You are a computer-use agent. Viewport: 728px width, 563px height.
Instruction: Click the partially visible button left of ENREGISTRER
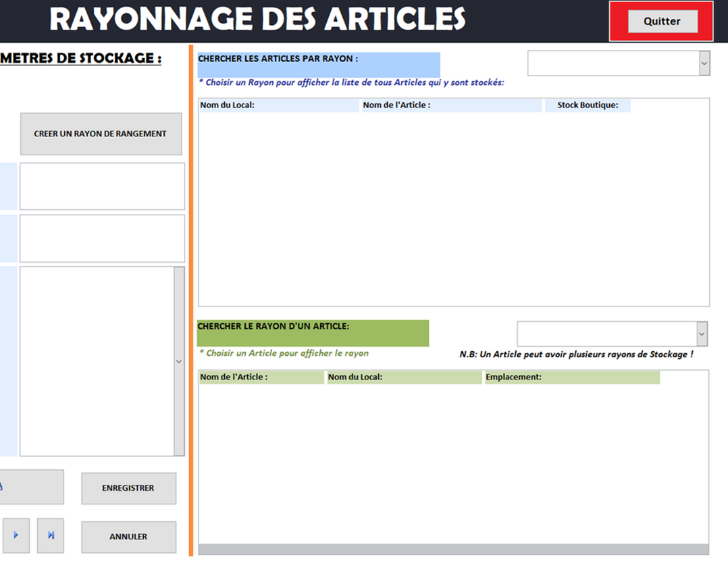(x=32, y=487)
